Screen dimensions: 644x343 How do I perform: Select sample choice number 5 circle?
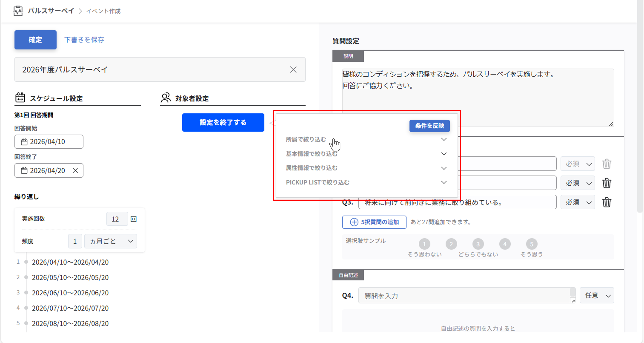(531, 244)
